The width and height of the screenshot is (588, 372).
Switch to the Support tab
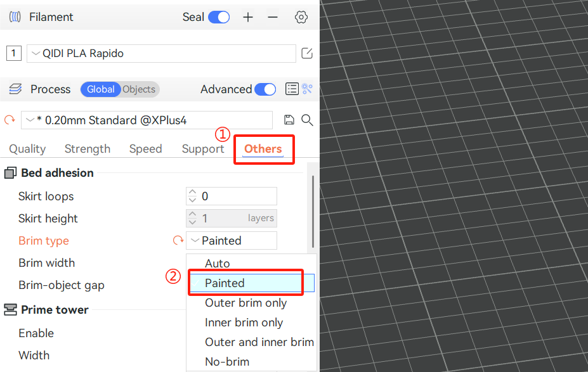click(x=203, y=149)
